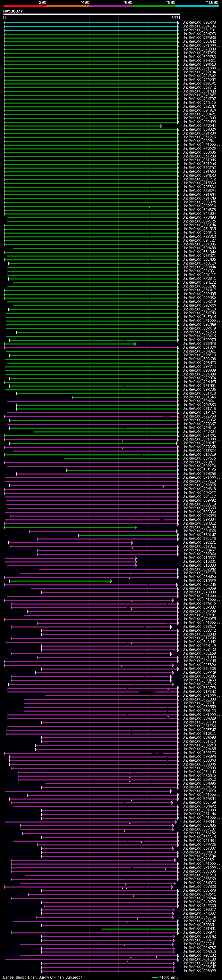
Task: Click the red 20% identity legend bar
Action: (x=25, y=6)
